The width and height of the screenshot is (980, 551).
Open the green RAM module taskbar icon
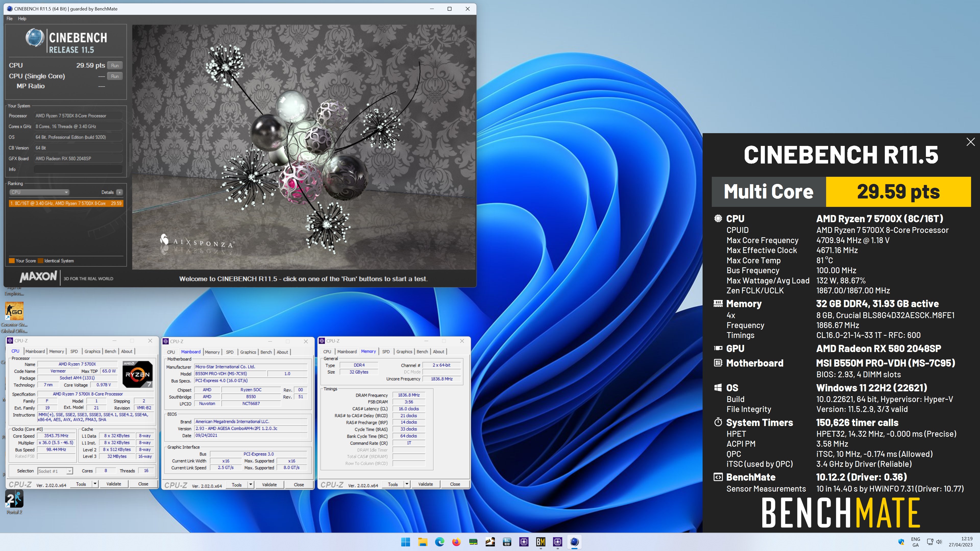pos(473,542)
